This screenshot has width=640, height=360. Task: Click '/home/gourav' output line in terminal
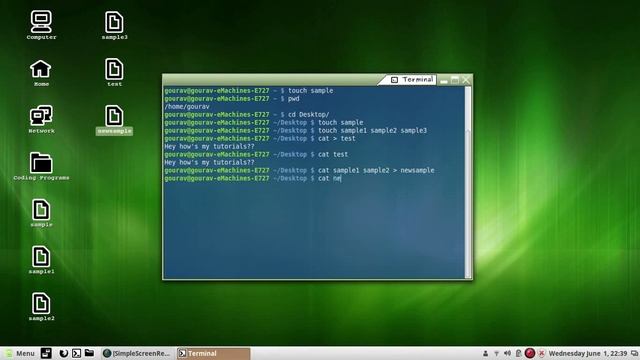[x=187, y=107]
